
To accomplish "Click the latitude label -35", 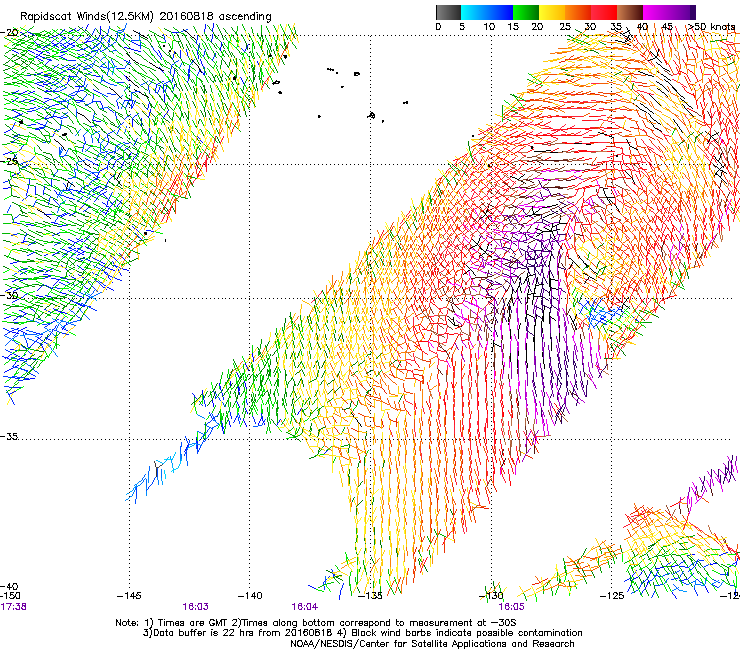I will 10,437.
